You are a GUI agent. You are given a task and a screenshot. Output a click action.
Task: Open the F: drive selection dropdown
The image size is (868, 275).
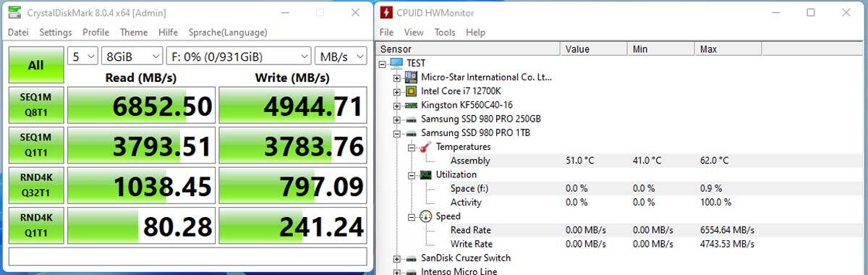click(x=239, y=56)
